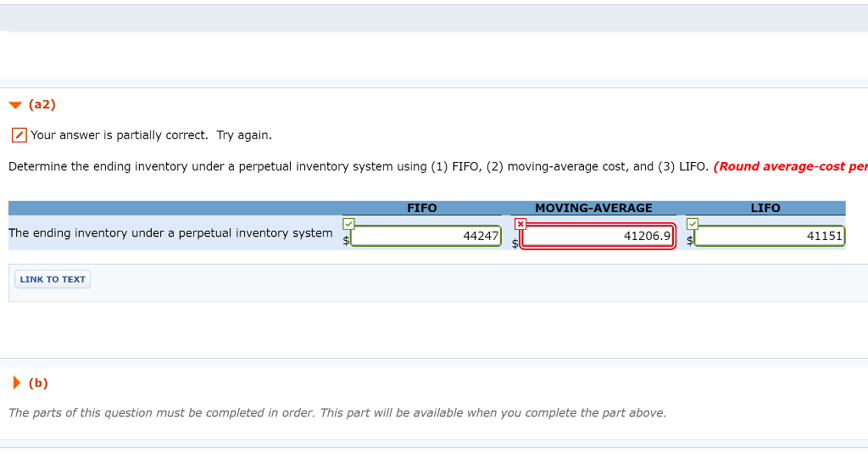
Task: Expand the (b) section arrow
Action: 16,383
